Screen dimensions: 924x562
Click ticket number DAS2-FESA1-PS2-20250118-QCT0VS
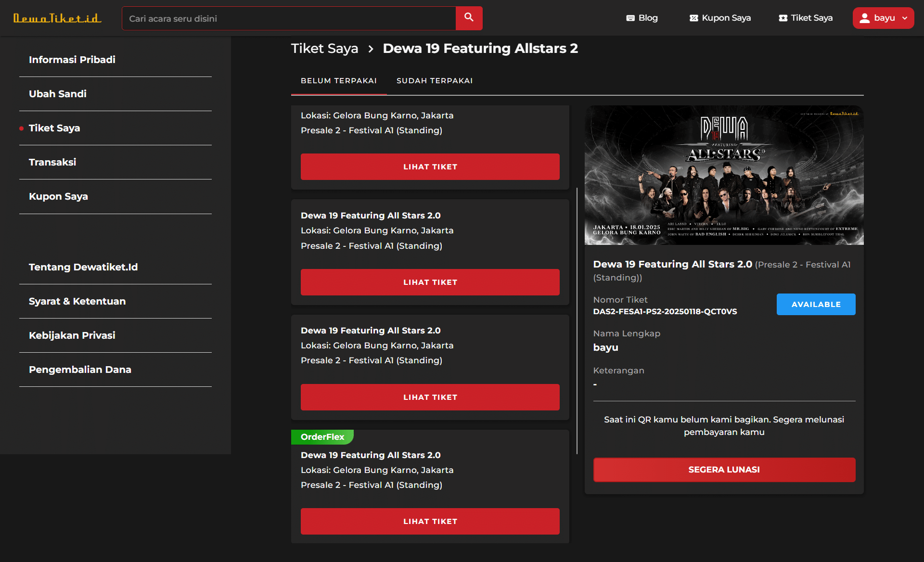coord(665,312)
